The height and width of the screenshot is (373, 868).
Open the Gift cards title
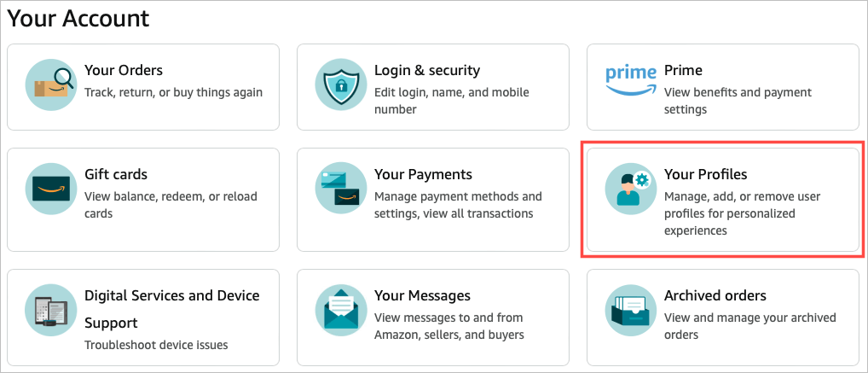pos(116,174)
